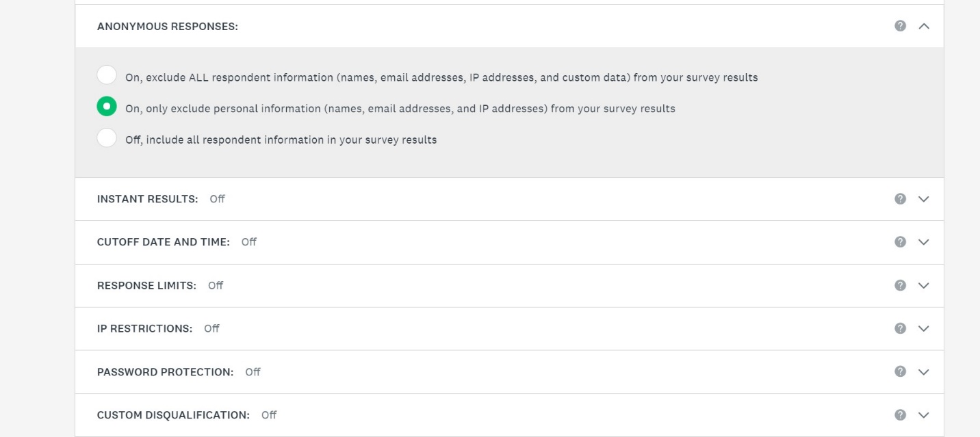
Task: Show help for Response Limits
Action: tap(900, 285)
